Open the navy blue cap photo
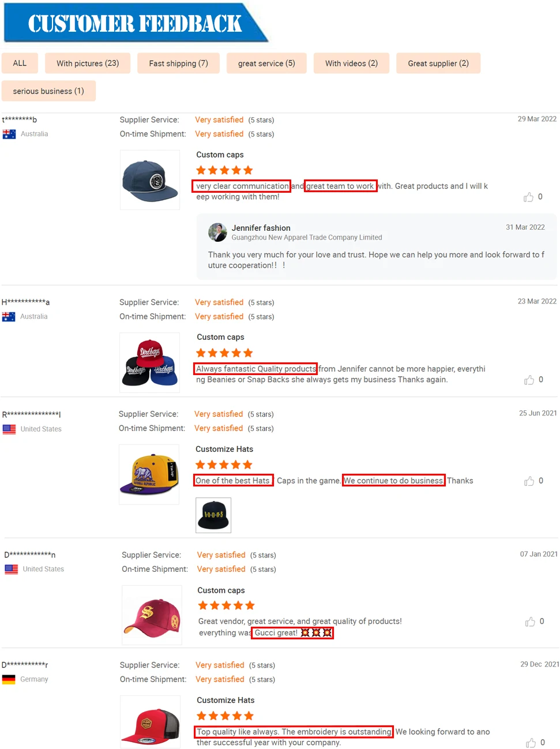 click(150, 180)
